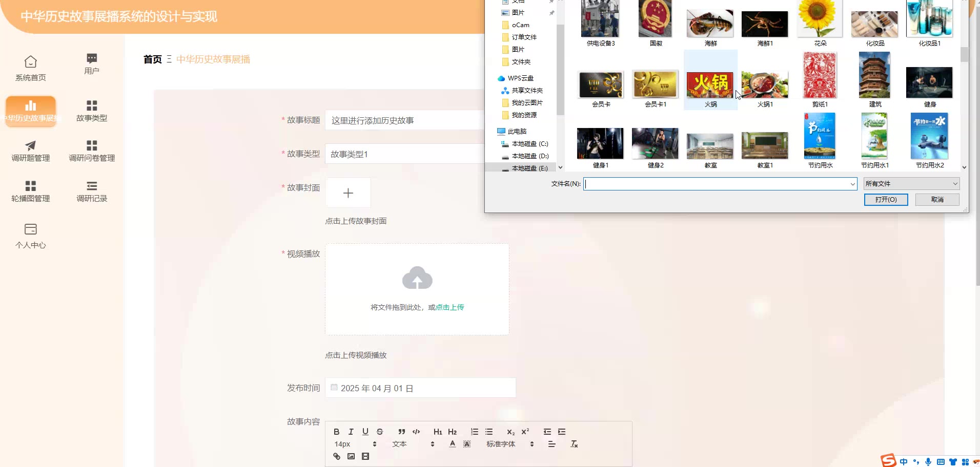This screenshot has width=980, height=467.
Task: Go to 首页 via the breadcrumb
Action: (x=153, y=59)
